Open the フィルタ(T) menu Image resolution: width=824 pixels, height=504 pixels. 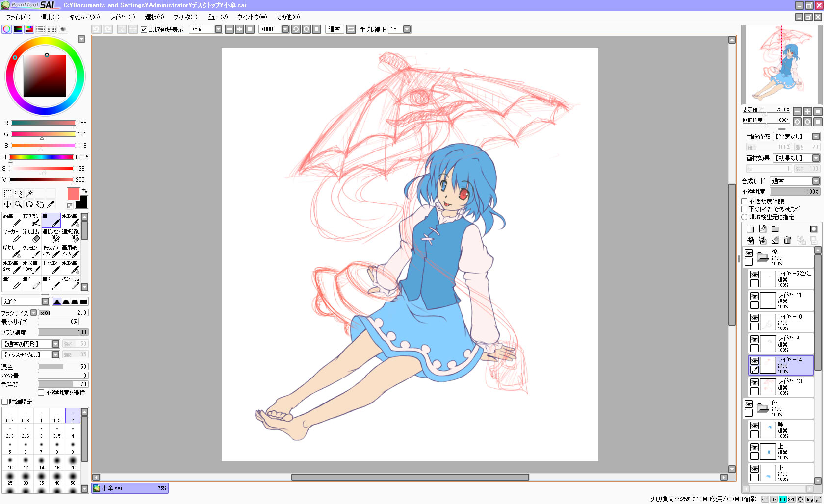point(185,17)
